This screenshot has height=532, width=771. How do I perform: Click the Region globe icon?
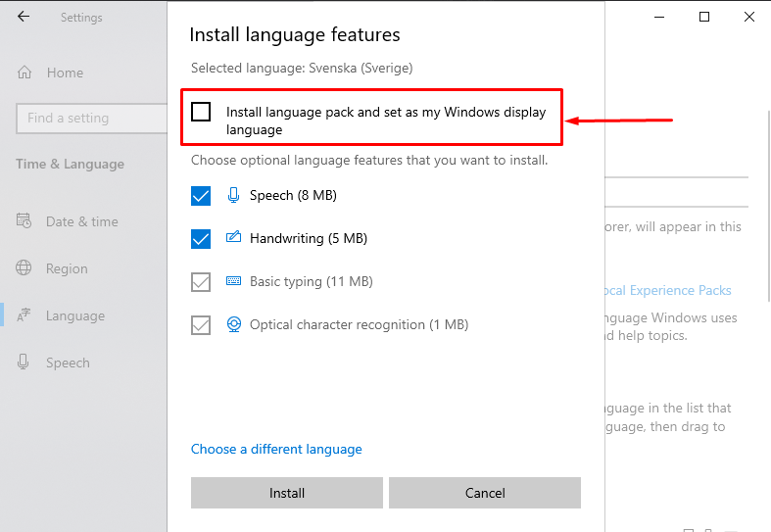[x=24, y=268]
